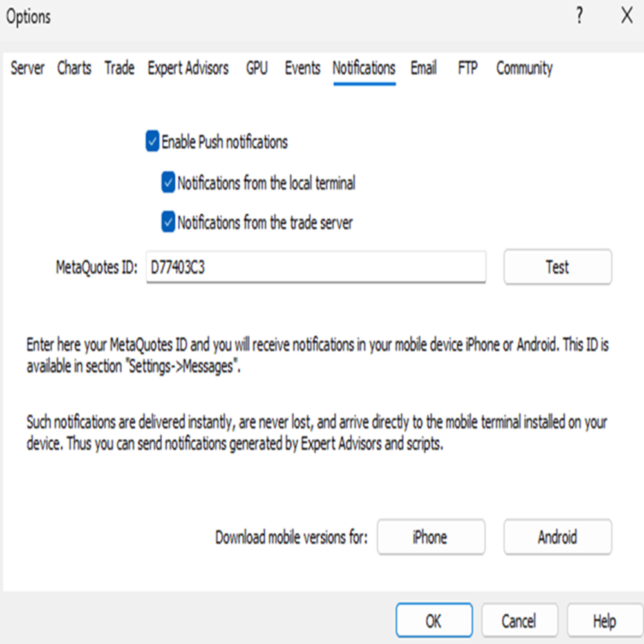Cancel the Options dialog
This screenshot has width=644, height=644.
pyautogui.click(x=519, y=621)
